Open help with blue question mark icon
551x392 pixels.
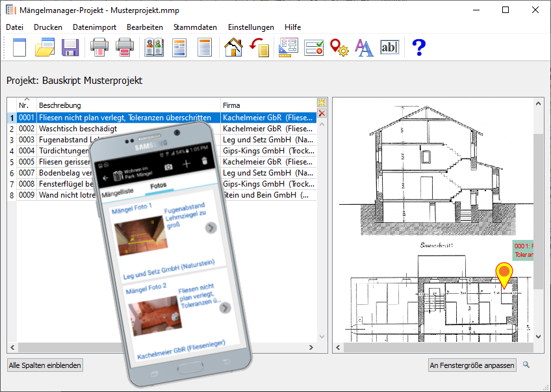pos(419,47)
